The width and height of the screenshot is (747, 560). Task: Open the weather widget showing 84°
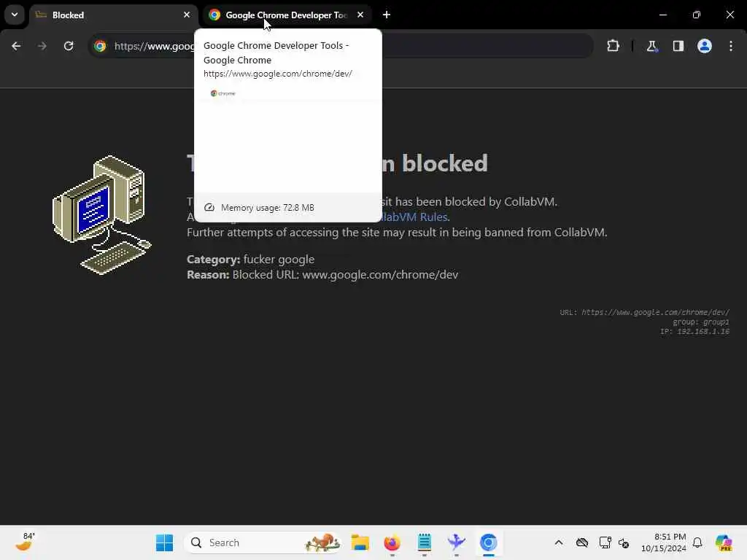point(25,542)
